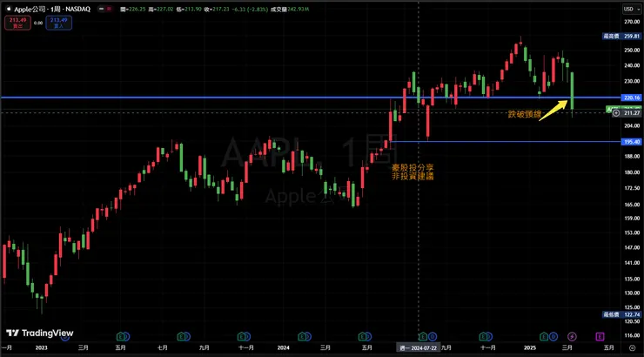
Task: Click the blue 213.49 buy button
Action: click(58, 23)
